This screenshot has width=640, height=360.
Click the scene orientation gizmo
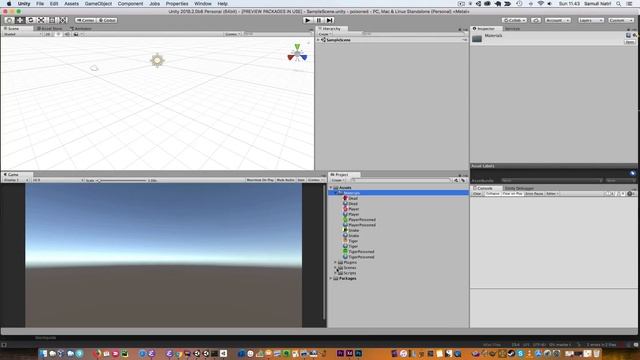(x=297, y=54)
